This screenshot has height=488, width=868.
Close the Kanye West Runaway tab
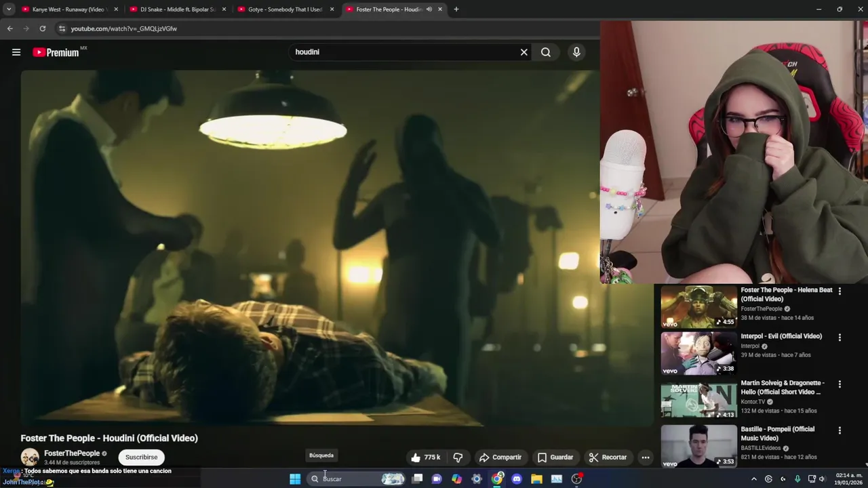tap(116, 9)
